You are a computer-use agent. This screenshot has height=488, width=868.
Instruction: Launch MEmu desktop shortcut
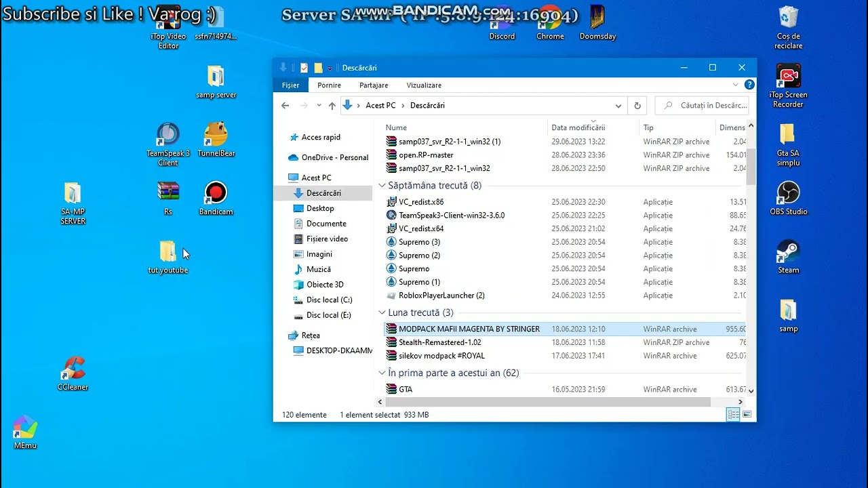click(25, 432)
